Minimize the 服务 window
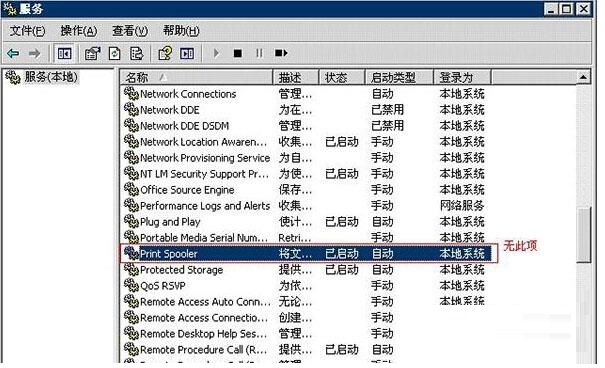 coord(551,9)
